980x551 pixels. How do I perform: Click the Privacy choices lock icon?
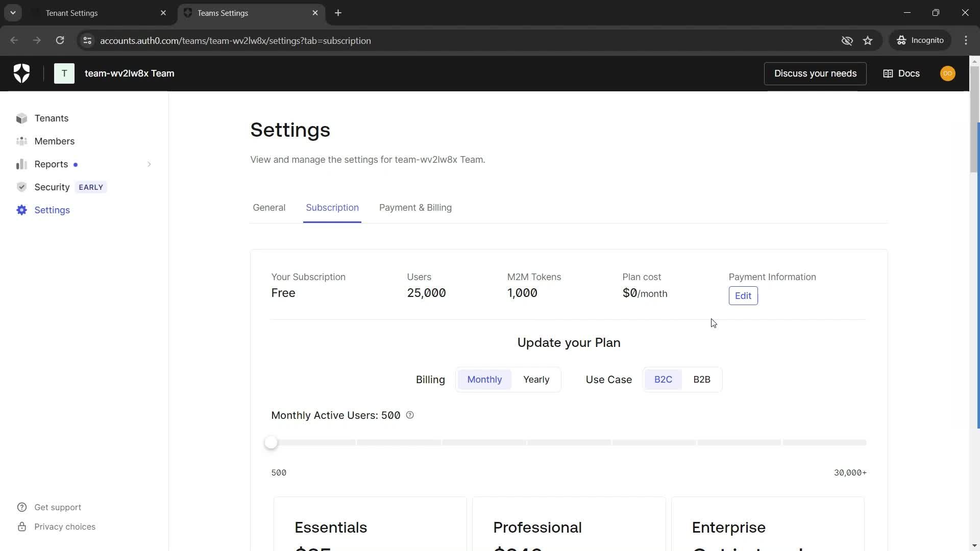click(x=22, y=527)
